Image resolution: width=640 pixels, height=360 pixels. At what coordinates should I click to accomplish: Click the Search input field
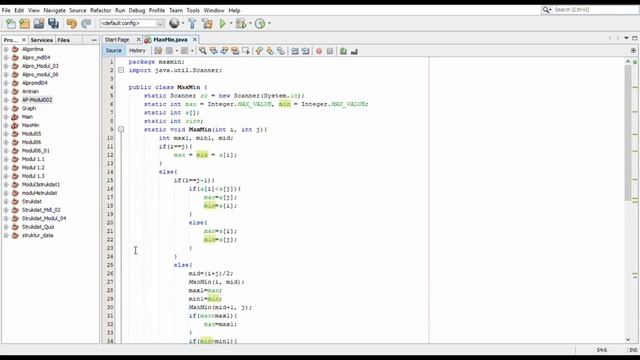[x=596, y=9]
